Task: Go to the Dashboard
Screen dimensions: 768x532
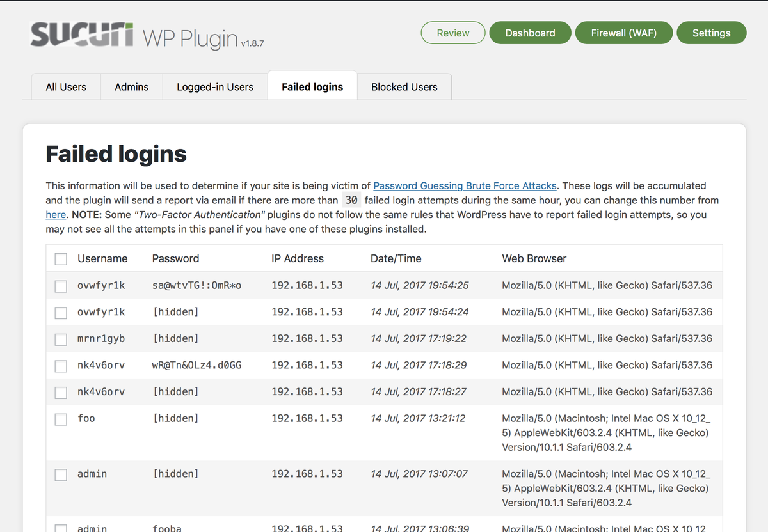Action: [530, 33]
